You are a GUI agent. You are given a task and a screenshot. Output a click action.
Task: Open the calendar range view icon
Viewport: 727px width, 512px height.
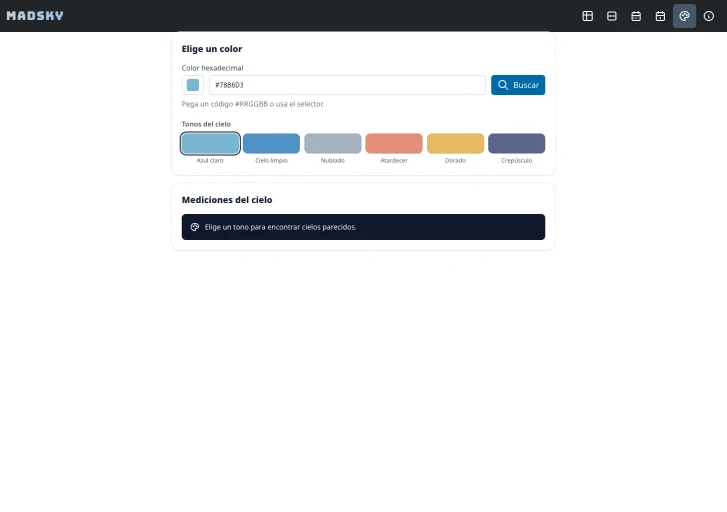(x=636, y=16)
